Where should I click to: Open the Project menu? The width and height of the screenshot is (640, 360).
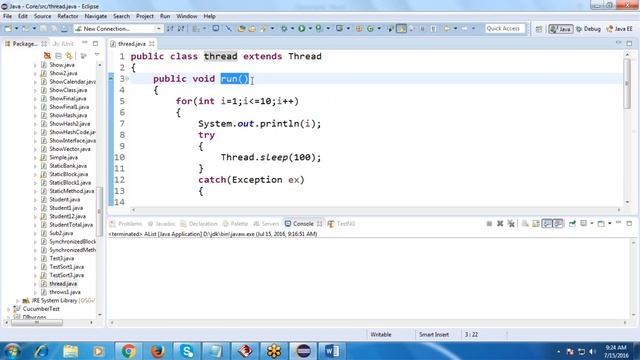[x=144, y=16]
